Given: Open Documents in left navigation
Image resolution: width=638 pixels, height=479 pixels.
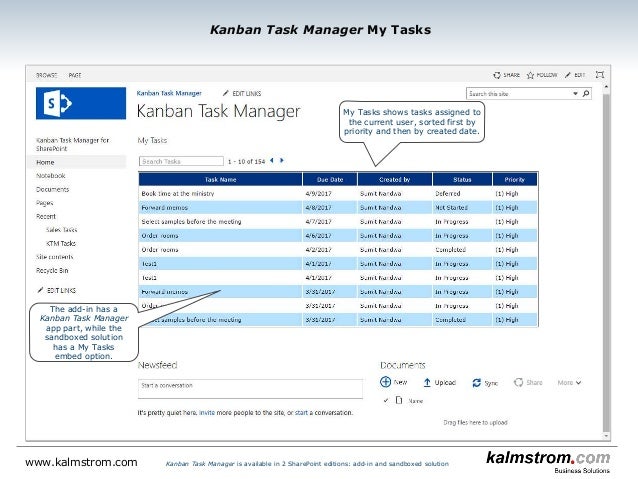Looking at the screenshot, I should pyautogui.click(x=52, y=189).
